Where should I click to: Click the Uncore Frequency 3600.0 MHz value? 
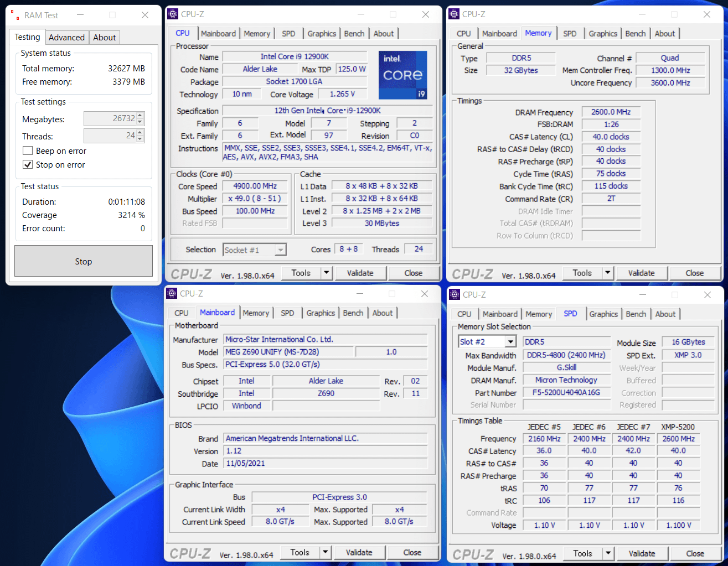670,82
